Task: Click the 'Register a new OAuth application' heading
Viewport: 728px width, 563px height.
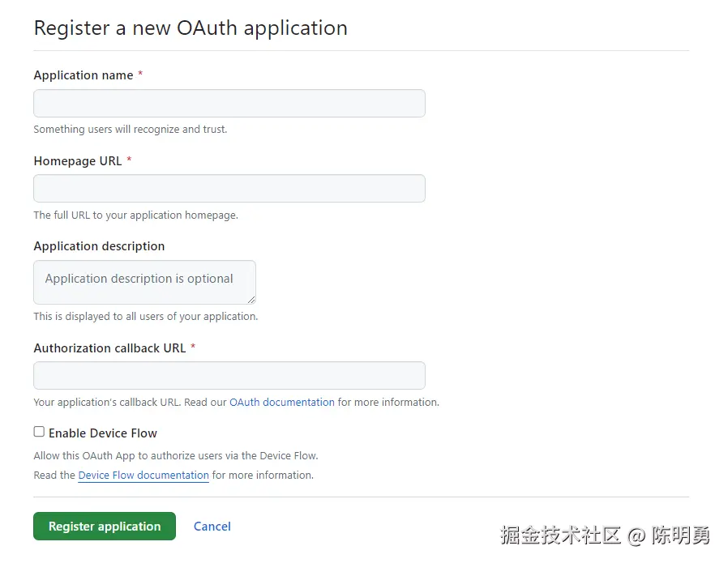Action: point(191,28)
